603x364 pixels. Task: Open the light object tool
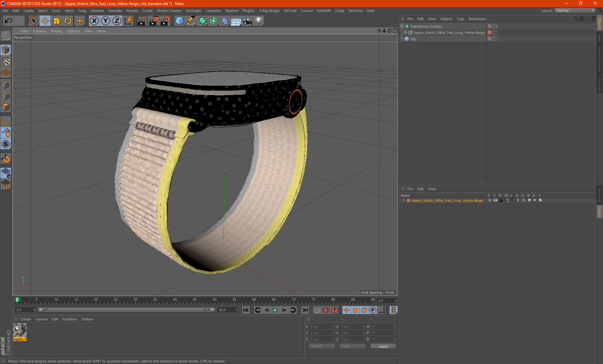pos(259,21)
